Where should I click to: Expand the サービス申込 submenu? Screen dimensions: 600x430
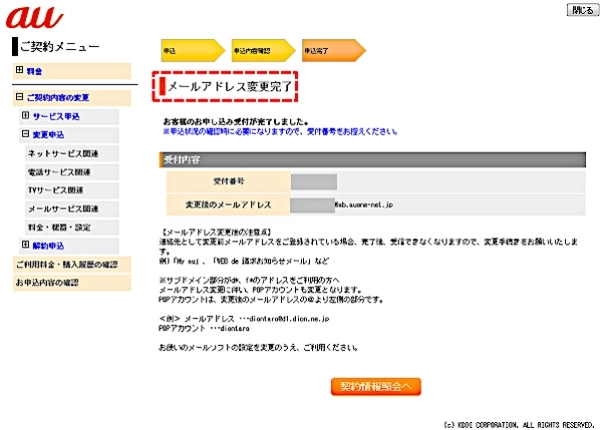click(26, 116)
